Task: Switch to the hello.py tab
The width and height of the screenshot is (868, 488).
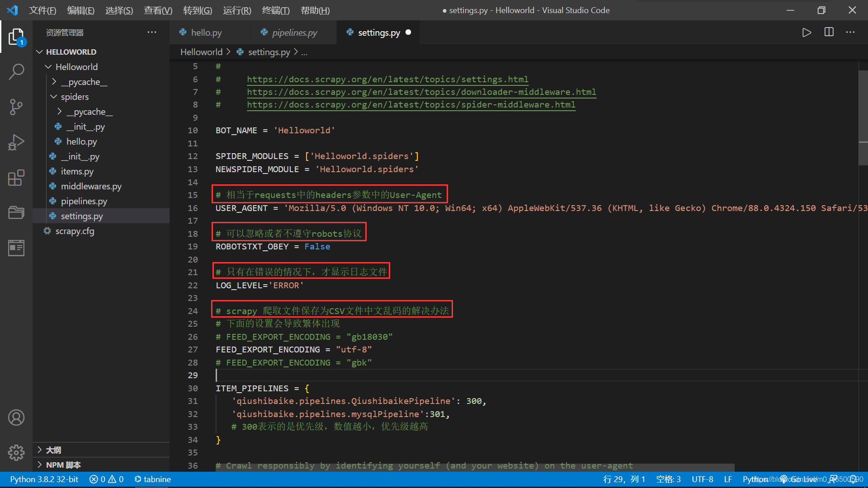Action: (206, 32)
